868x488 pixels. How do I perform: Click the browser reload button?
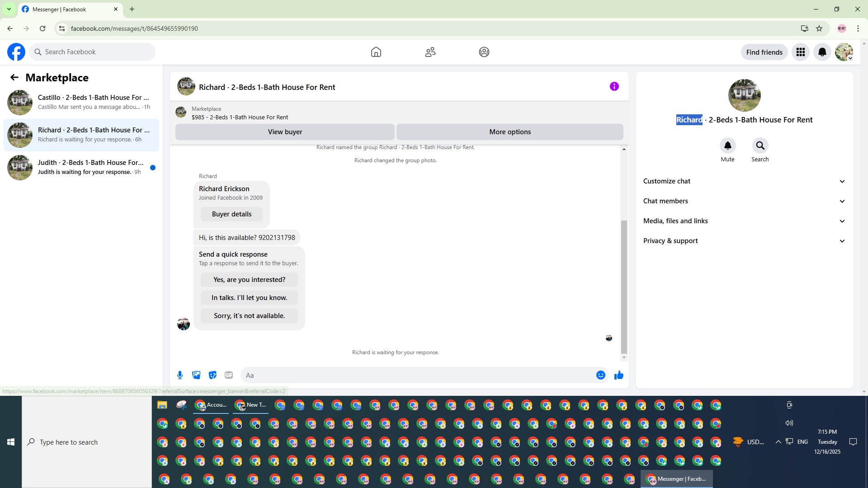click(42, 28)
